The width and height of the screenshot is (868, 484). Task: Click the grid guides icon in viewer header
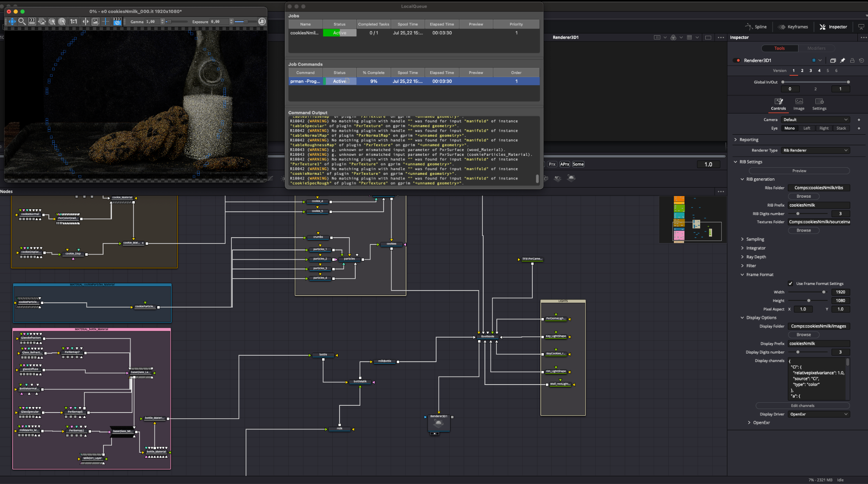[x=690, y=38]
